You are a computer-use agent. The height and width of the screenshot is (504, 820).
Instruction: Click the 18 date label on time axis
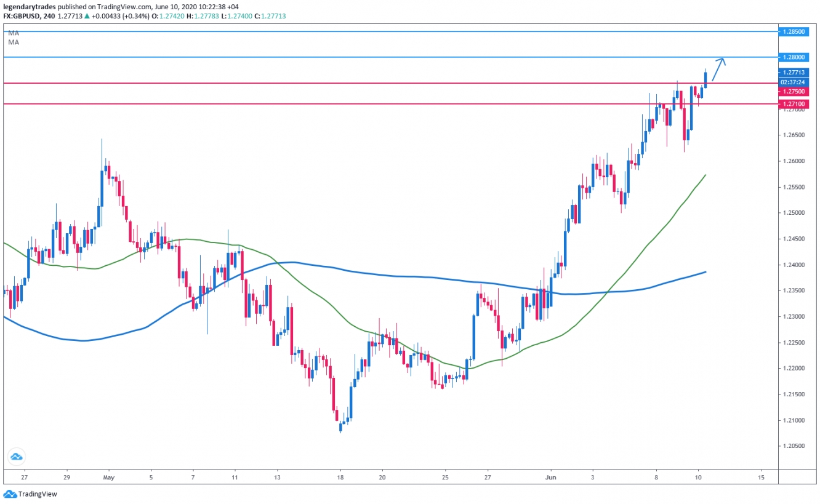(x=340, y=477)
